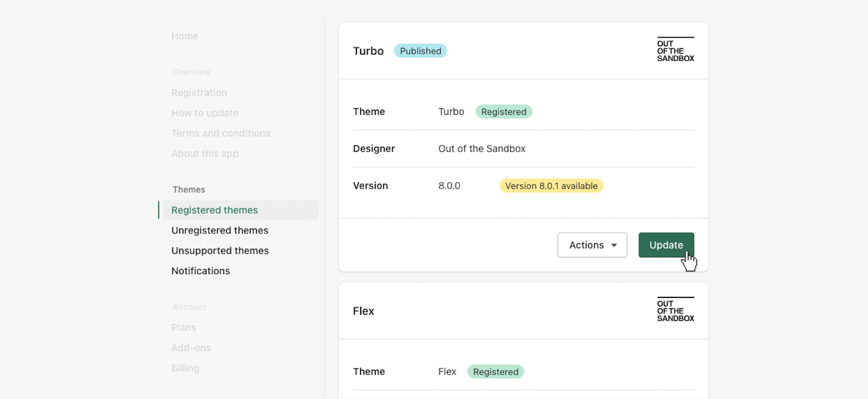The image size is (868, 399).
Task: Open Notifications settings
Action: [200, 271]
